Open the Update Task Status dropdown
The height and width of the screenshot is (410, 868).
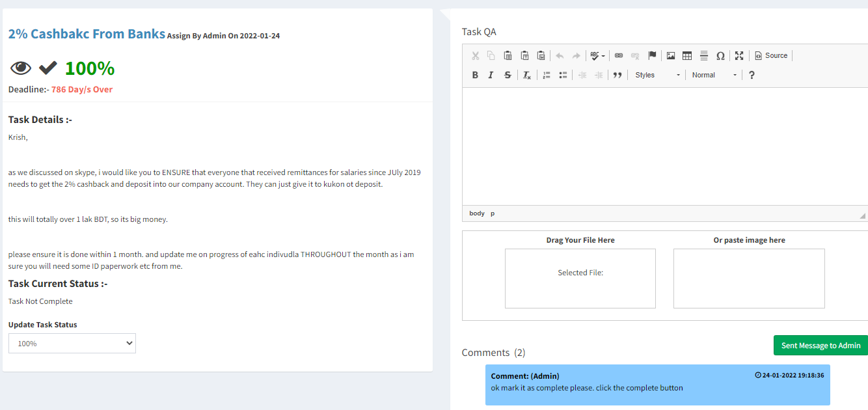(72, 343)
